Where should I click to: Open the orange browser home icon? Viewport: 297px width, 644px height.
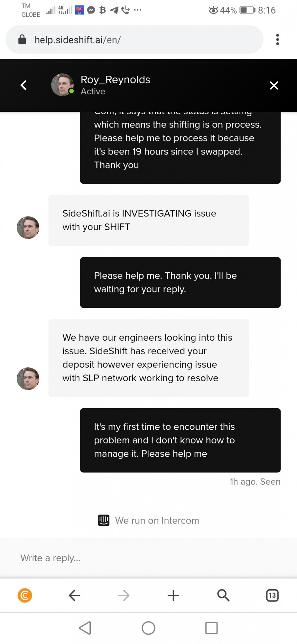coord(25,595)
